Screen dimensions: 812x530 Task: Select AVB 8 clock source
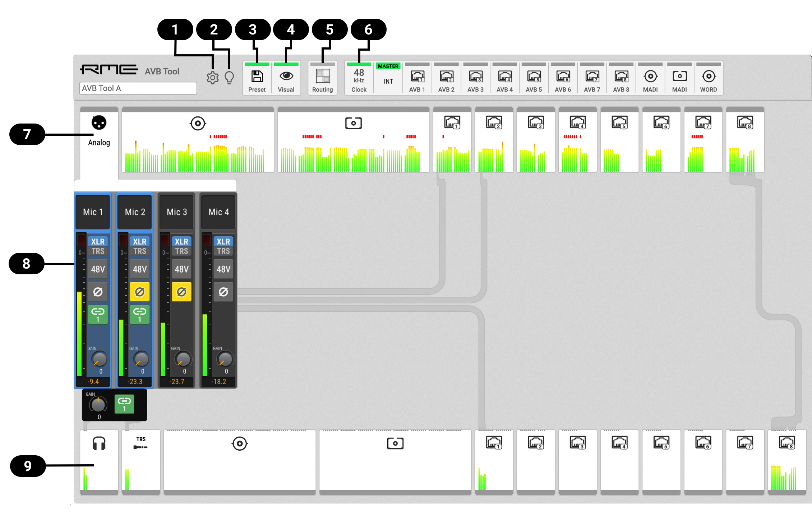click(621, 78)
